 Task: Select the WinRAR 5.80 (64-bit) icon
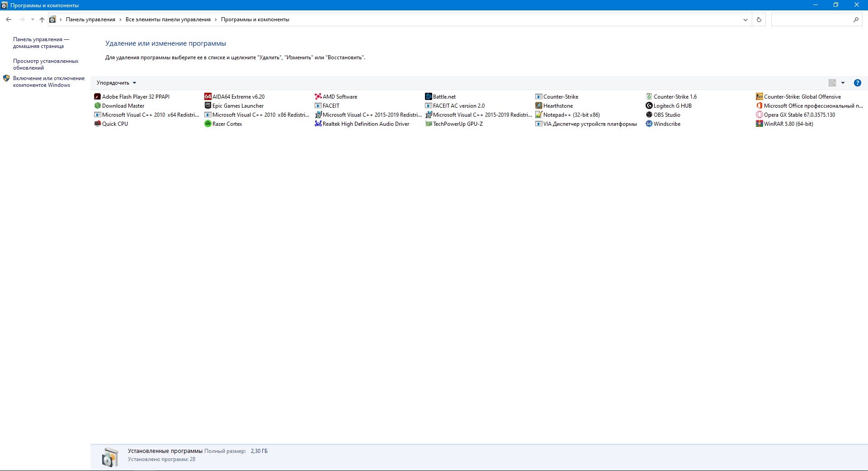tap(759, 124)
